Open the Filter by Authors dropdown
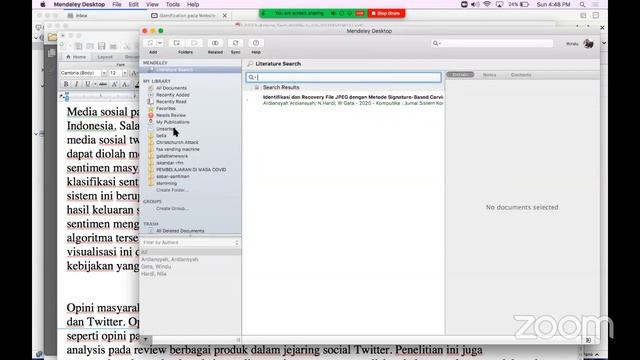 click(x=190, y=242)
